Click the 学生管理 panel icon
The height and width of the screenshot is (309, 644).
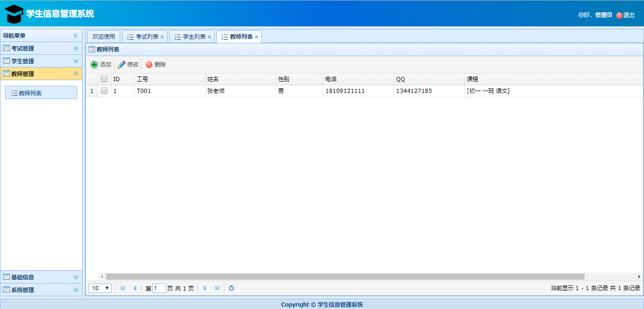(7, 61)
